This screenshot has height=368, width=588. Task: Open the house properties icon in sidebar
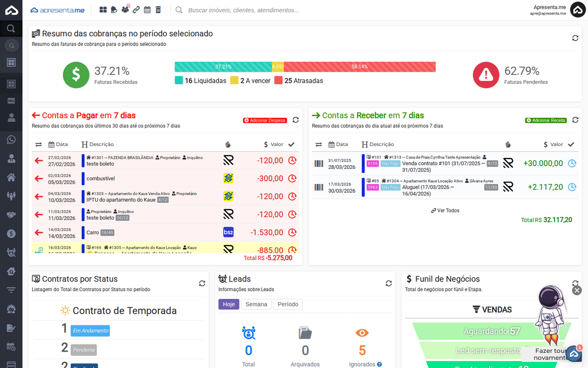coord(11,177)
